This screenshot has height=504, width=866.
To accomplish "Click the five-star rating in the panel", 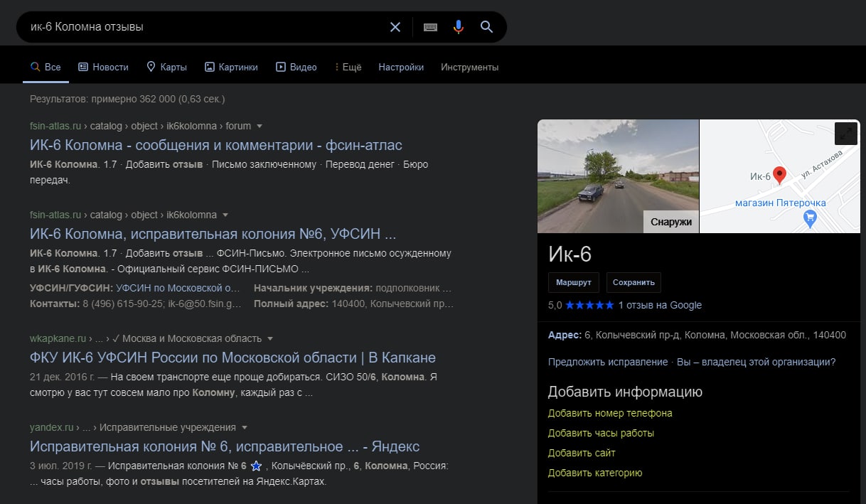I will pyautogui.click(x=589, y=305).
